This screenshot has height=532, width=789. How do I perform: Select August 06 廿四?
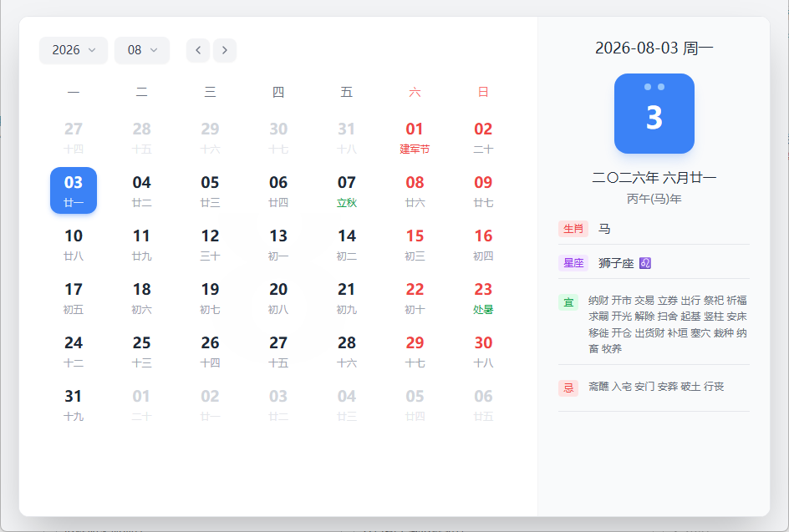point(278,190)
